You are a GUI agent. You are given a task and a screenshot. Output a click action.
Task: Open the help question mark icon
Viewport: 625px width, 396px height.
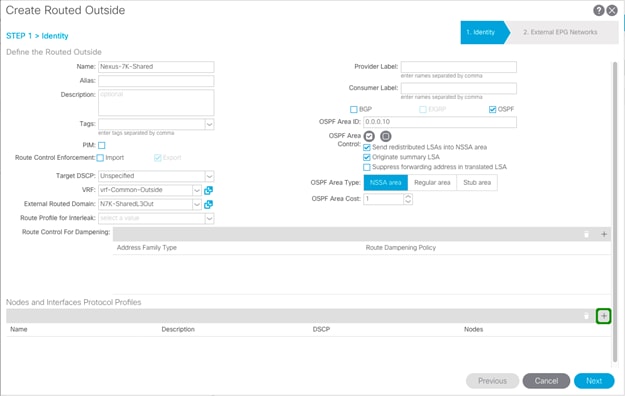[599, 10]
